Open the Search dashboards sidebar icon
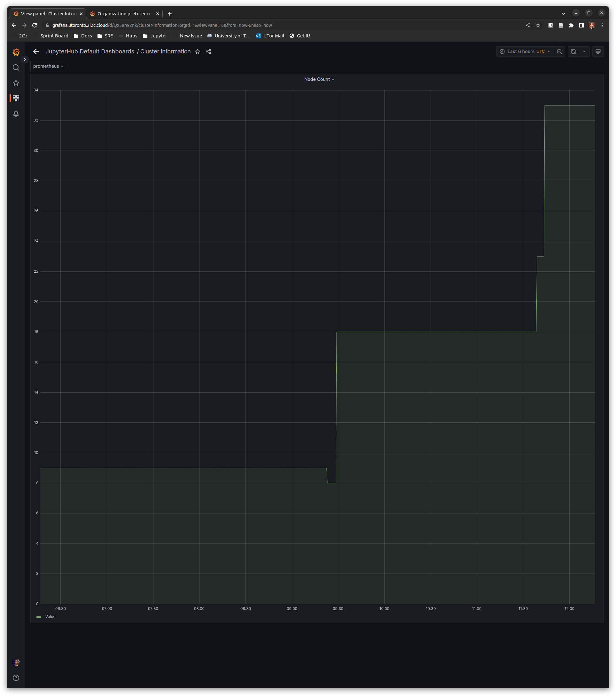 pos(16,68)
